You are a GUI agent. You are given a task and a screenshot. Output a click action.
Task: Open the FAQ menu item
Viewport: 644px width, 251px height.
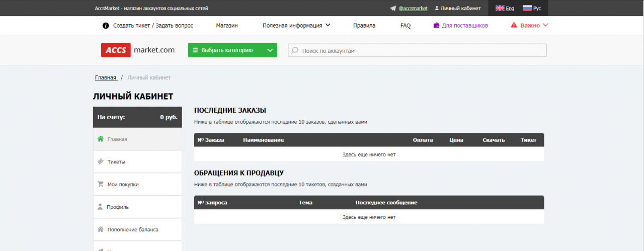coord(406,26)
